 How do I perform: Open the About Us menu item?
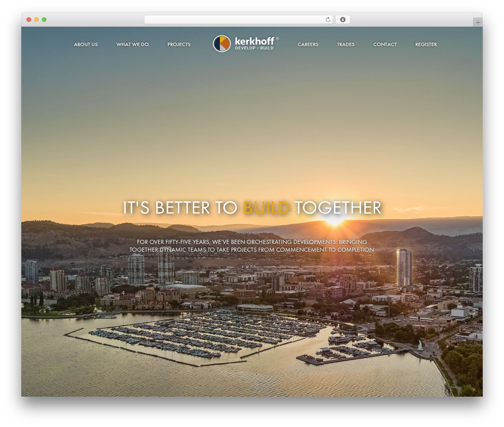85,45
